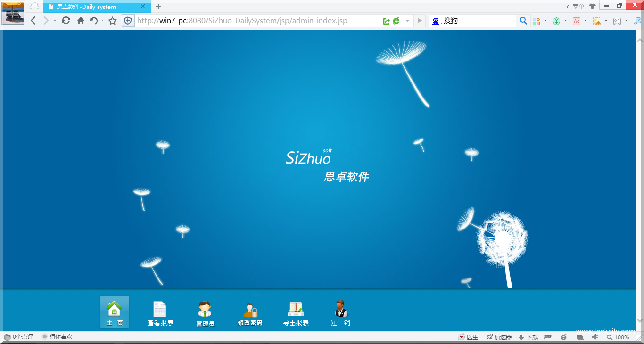The width and height of the screenshot is (644, 344).
Task: Log out via the 注销 icon
Action: click(340, 313)
